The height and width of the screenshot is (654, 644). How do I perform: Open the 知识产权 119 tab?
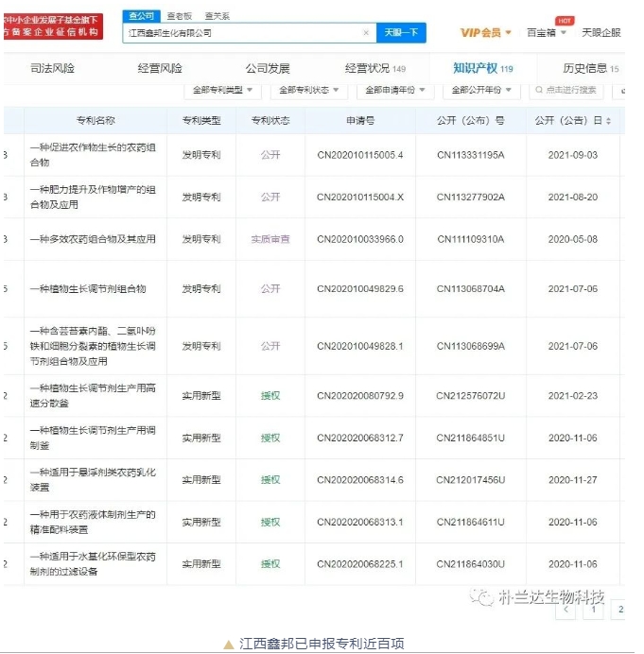pyautogui.click(x=483, y=68)
